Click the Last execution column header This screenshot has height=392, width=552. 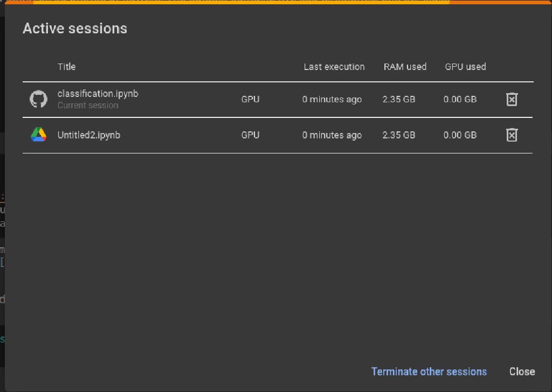[334, 67]
